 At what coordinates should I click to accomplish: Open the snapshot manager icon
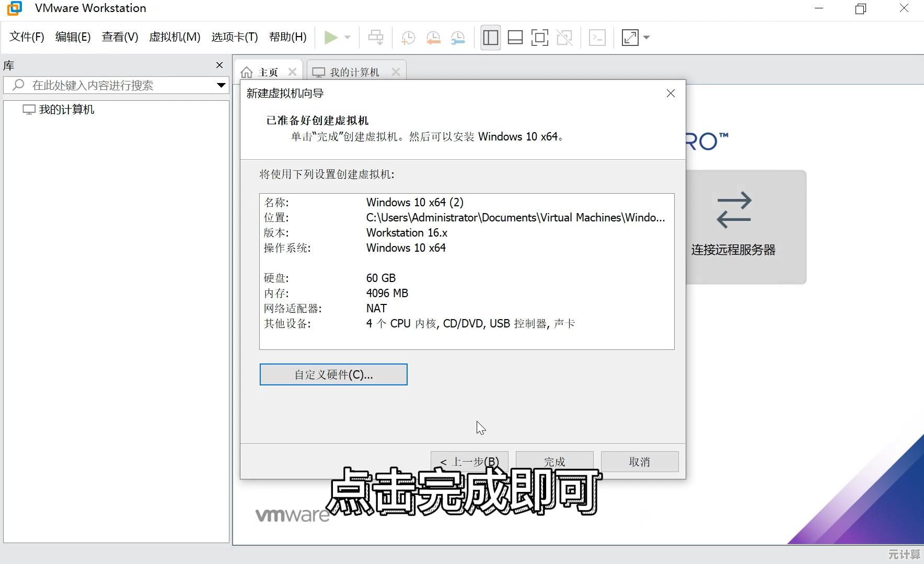coord(458,38)
